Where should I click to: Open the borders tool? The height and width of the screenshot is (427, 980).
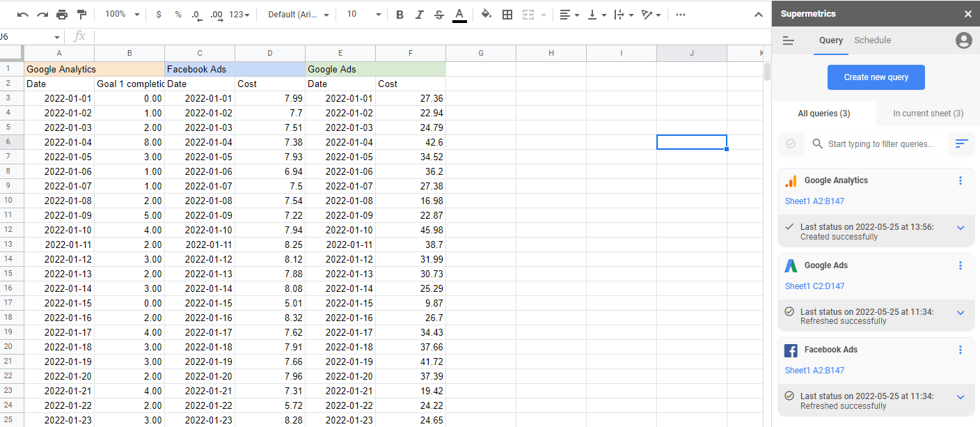tap(507, 15)
